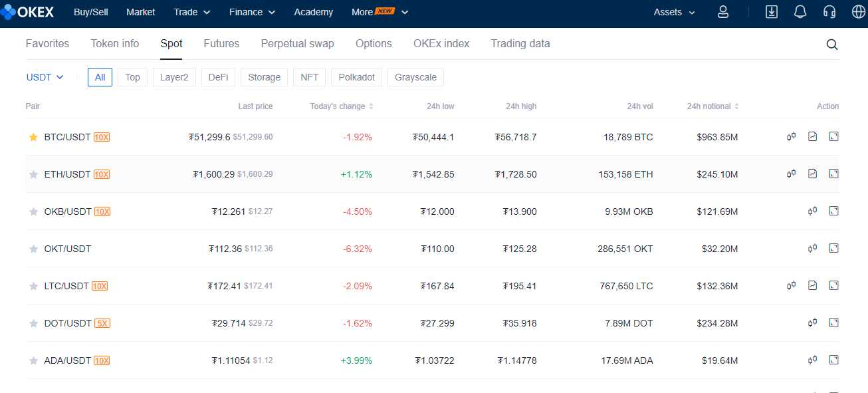
Task: Open the user account profile icon
Action: point(723,12)
